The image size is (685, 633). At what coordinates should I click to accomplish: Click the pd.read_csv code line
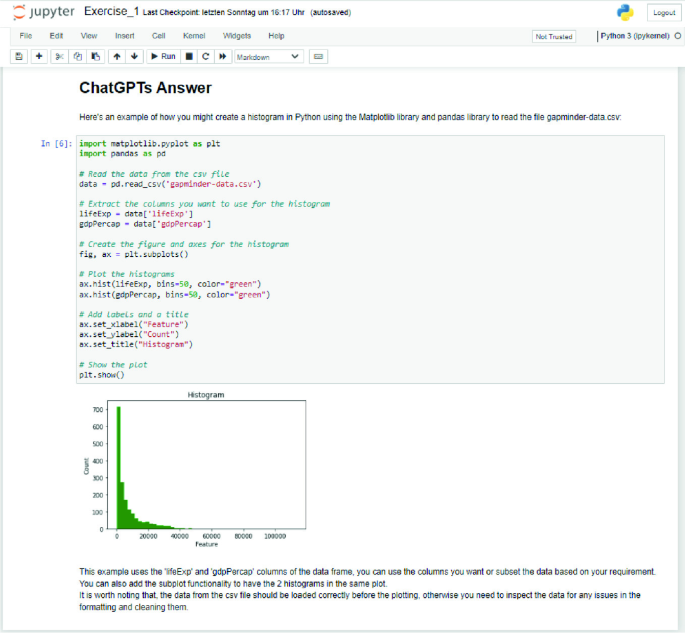[170, 184]
